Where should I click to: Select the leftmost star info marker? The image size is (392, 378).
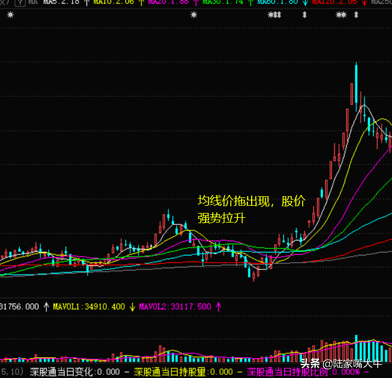[10, 15]
